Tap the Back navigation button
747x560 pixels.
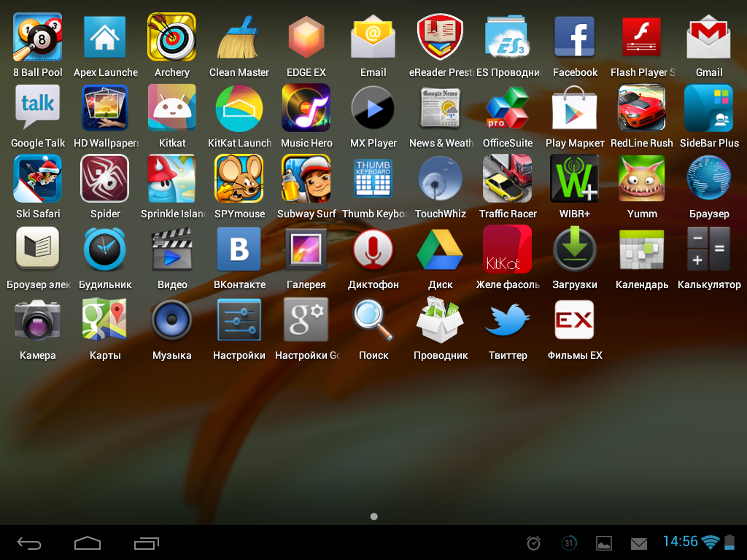click(x=30, y=543)
